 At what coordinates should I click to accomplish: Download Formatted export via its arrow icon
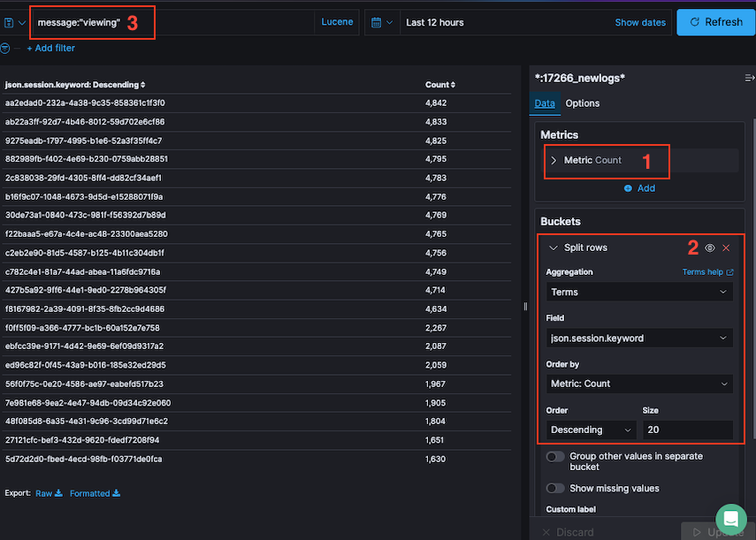coord(116,493)
